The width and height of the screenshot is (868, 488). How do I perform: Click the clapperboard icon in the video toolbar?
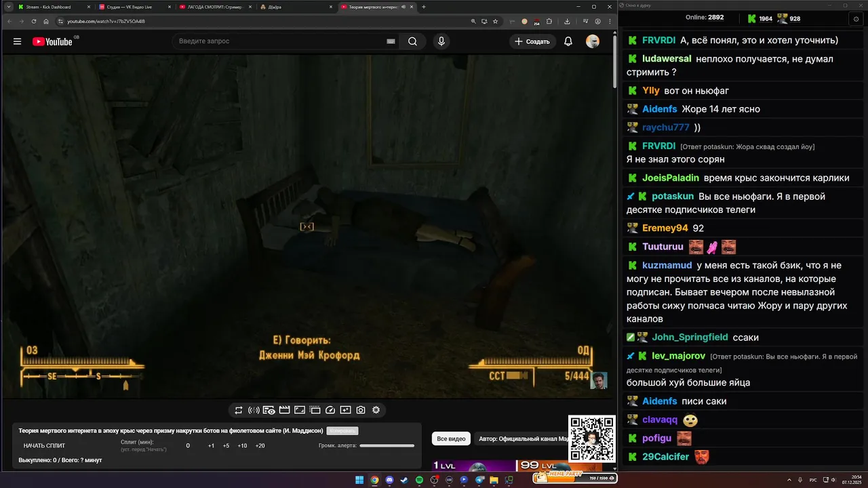pos(284,410)
